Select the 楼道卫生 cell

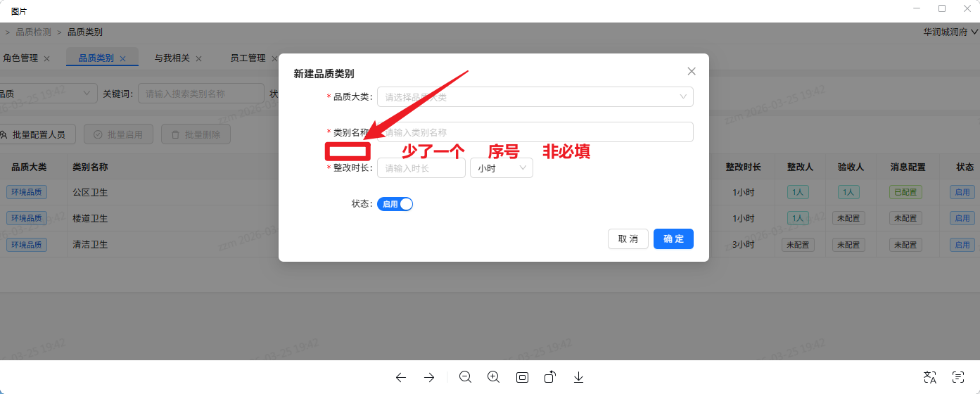pos(90,218)
